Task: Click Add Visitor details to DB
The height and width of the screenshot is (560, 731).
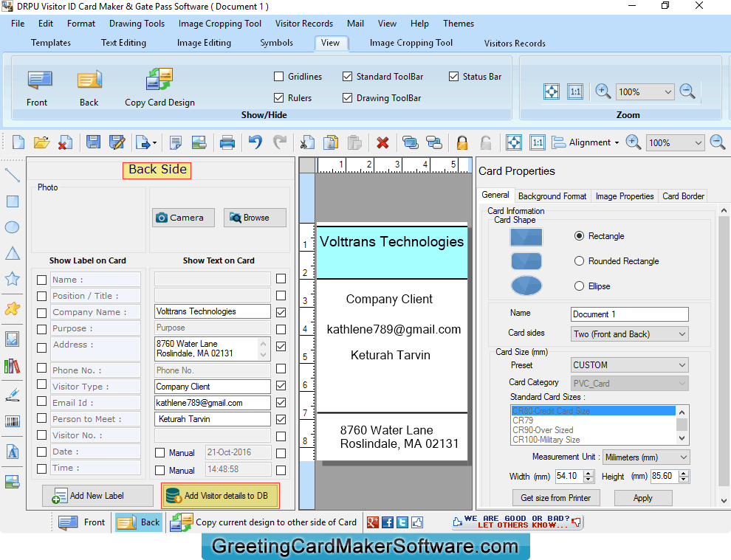Action: pyautogui.click(x=221, y=496)
